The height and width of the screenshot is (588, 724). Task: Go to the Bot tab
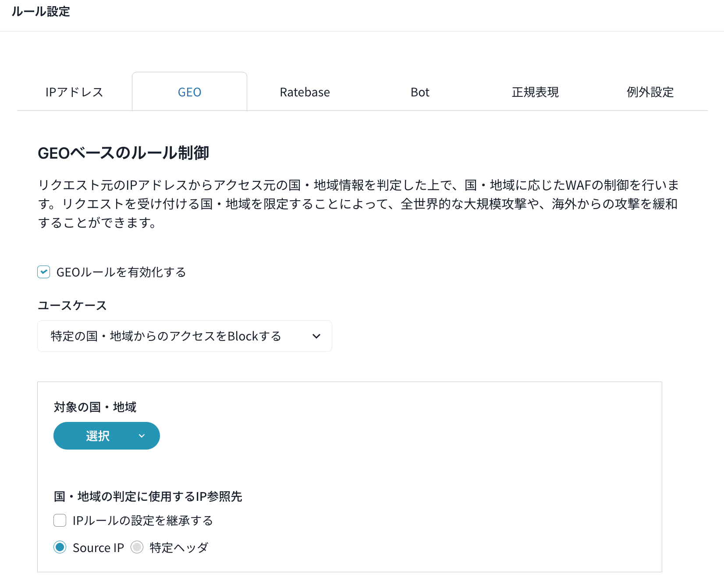pyautogui.click(x=420, y=92)
